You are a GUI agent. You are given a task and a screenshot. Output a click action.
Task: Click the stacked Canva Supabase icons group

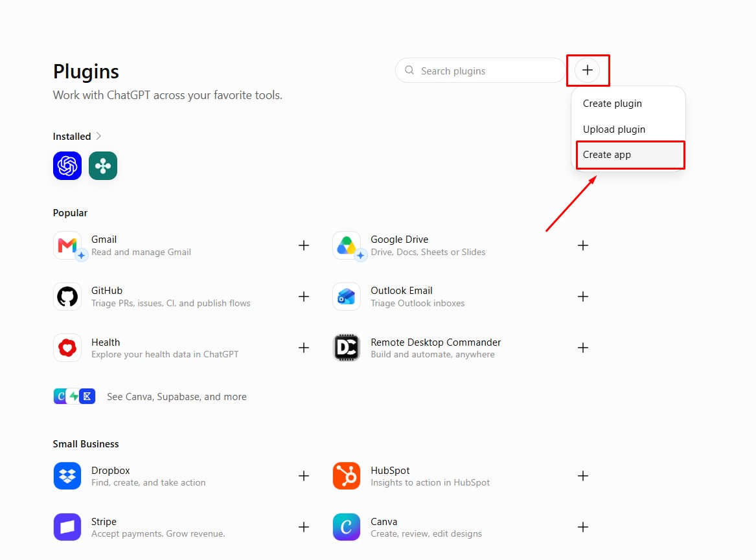74,396
